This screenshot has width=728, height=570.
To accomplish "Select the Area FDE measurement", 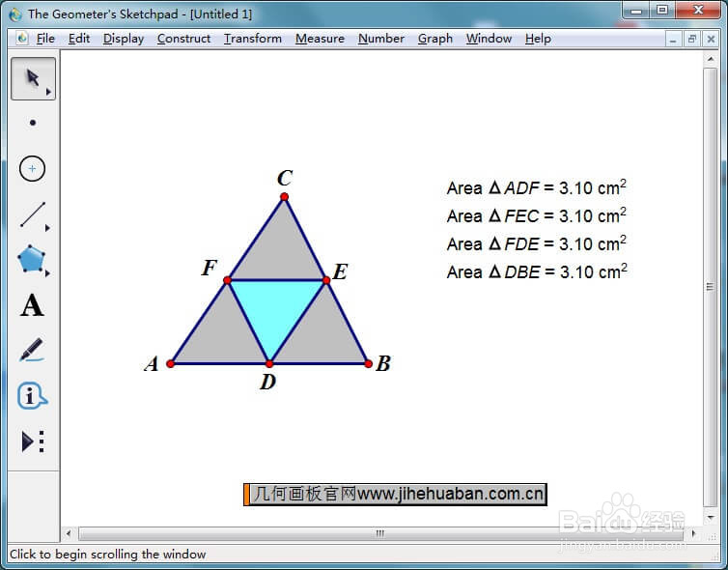I will click(536, 243).
